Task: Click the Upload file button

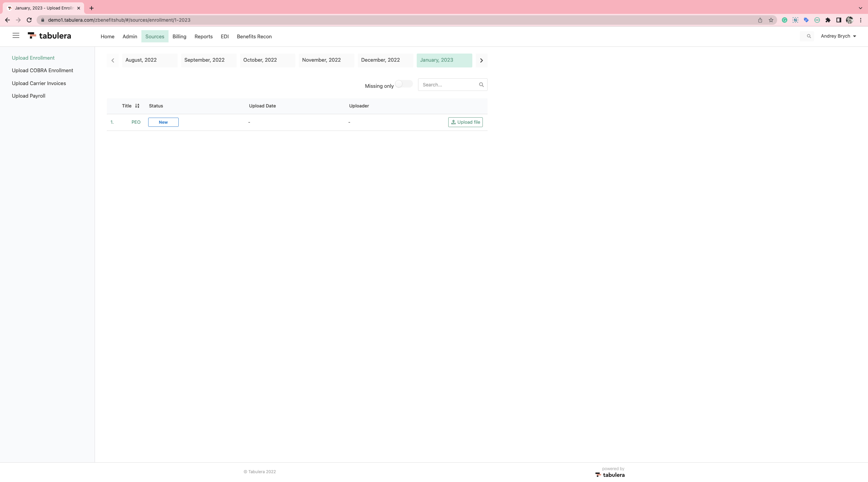Action: (465, 122)
